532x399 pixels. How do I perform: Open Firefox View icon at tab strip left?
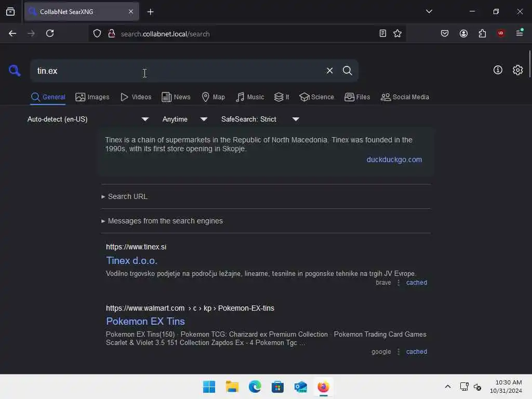(10, 11)
